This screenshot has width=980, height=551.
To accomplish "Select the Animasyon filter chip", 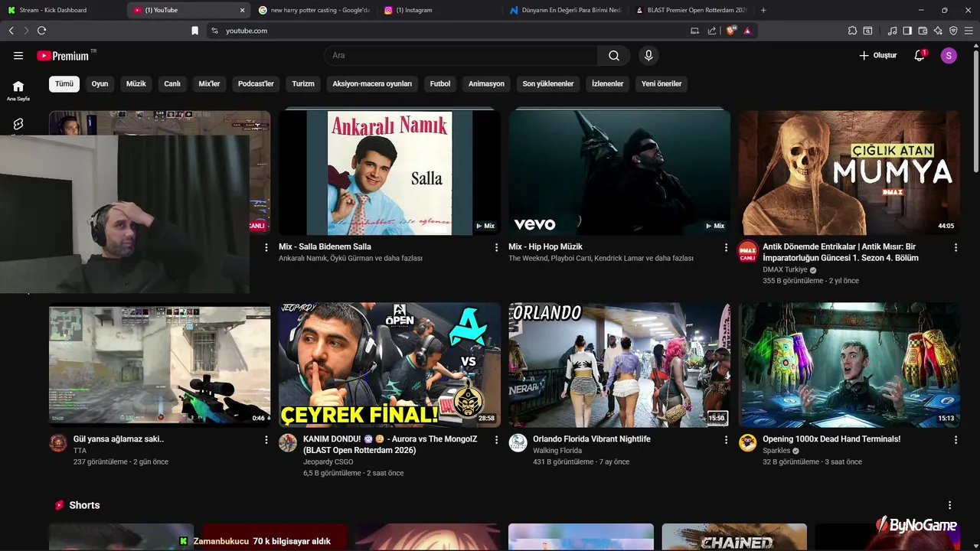I will [486, 83].
